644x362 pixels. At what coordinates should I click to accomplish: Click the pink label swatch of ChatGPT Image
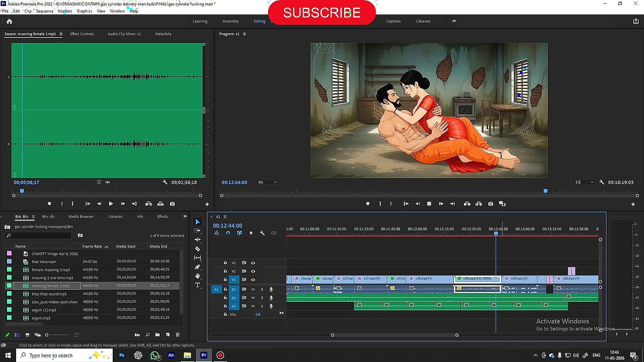[x=9, y=253]
